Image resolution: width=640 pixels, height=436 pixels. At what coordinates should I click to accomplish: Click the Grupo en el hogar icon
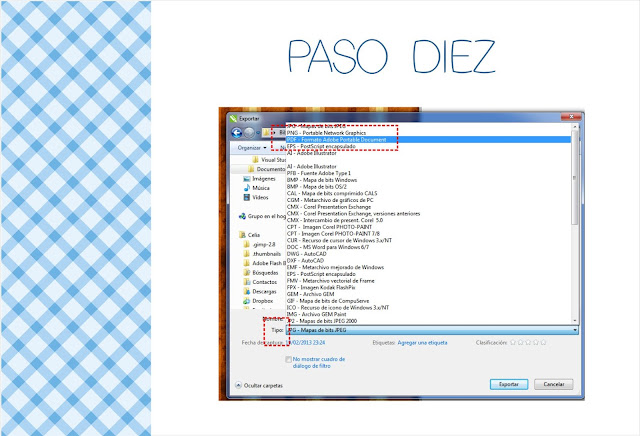(242, 216)
